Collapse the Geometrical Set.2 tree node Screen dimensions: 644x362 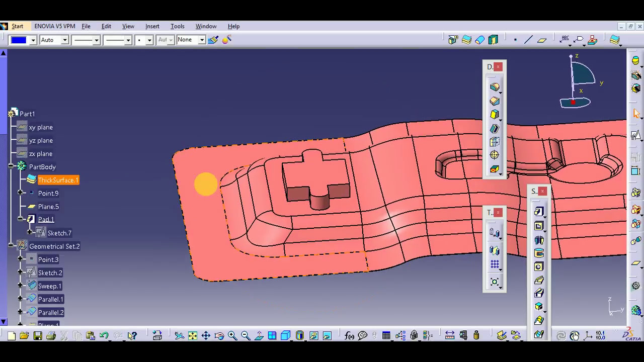11,246
